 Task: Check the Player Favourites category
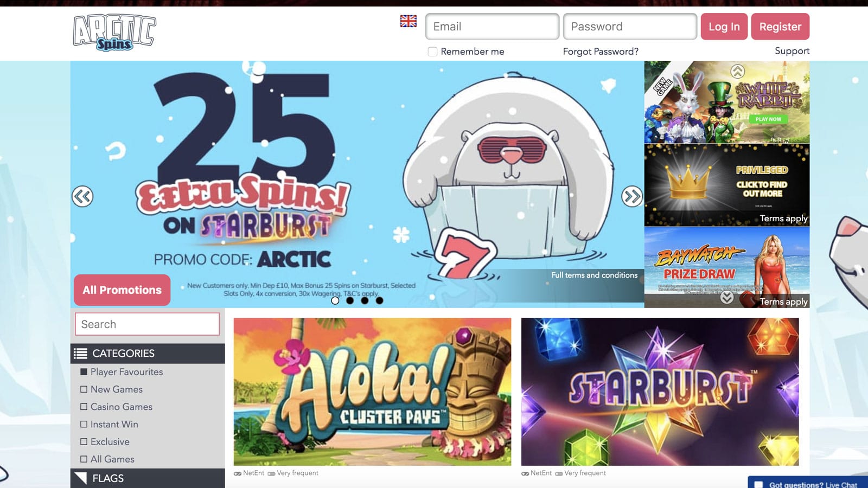coord(84,372)
